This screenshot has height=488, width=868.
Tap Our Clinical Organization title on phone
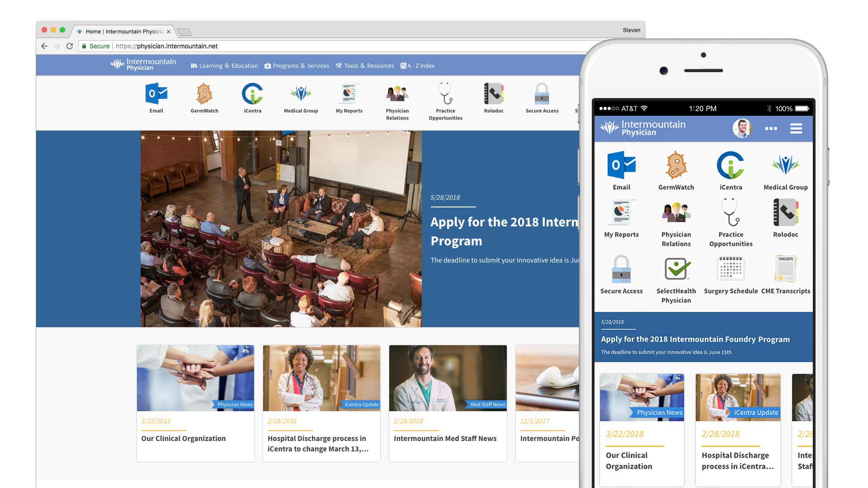[x=629, y=461]
